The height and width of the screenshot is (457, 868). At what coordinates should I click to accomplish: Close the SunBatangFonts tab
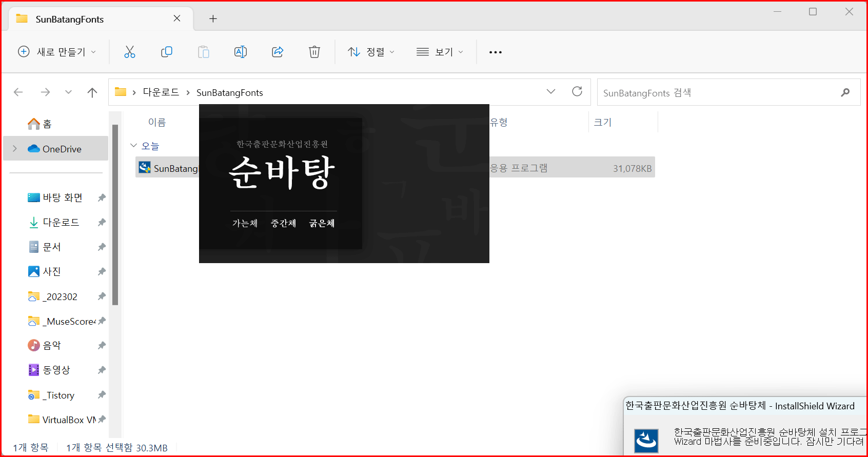click(177, 18)
